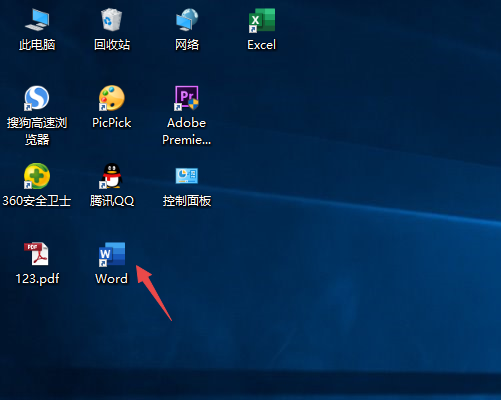Click the "PicPick" label text
This screenshot has width=501, height=400.
pos(112,123)
